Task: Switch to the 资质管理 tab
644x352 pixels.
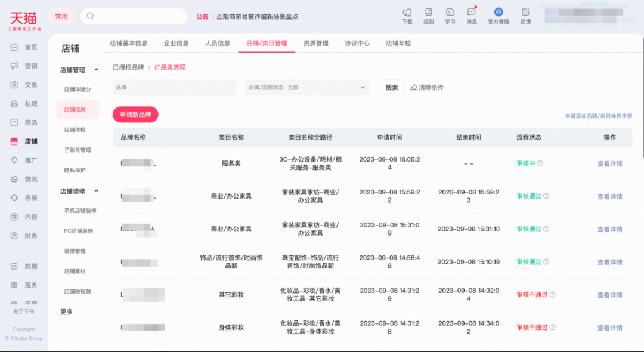Action: [x=315, y=42]
